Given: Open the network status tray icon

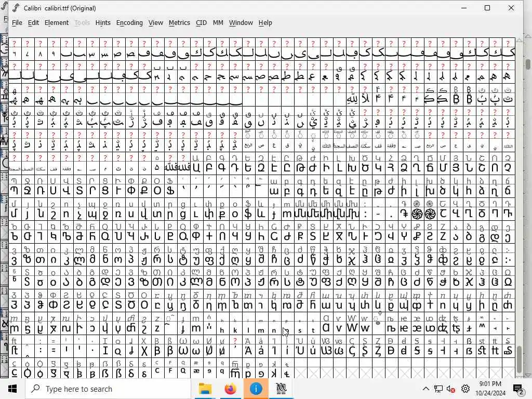Looking at the screenshot, I should point(438,389).
